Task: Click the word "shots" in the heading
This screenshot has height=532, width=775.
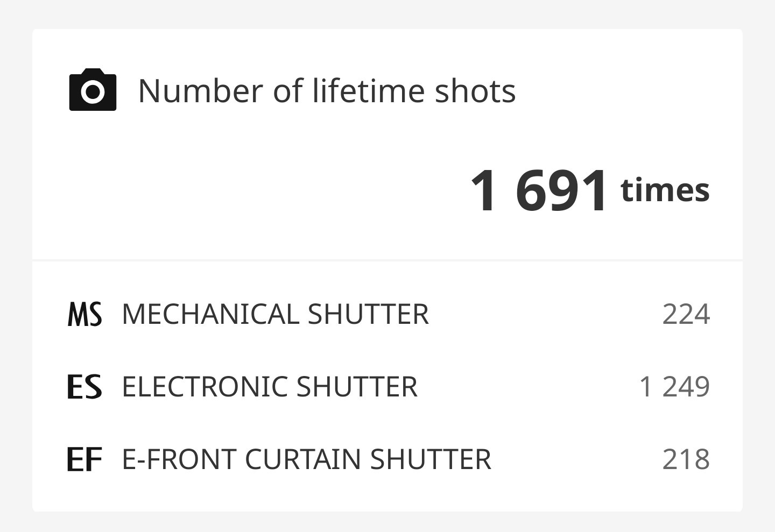Action: (x=475, y=90)
